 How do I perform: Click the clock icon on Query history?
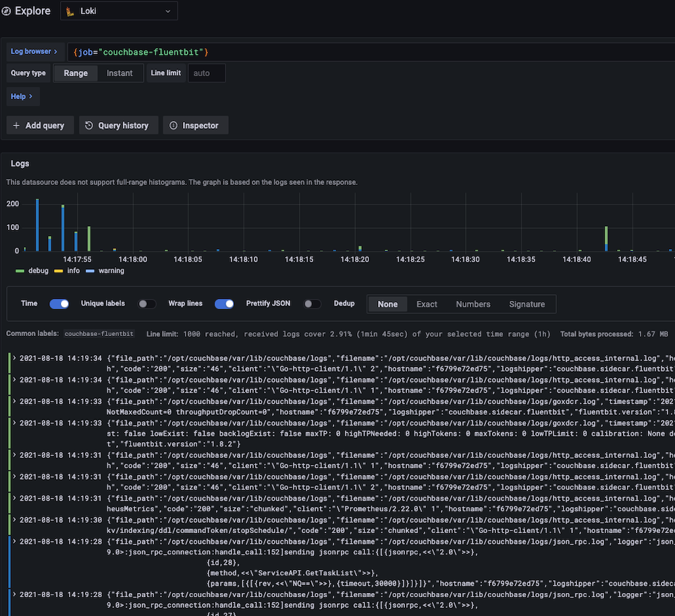[89, 125]
